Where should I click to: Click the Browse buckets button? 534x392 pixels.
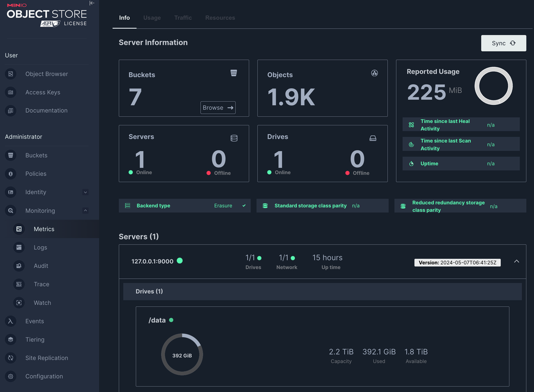(x=218, y=107)
